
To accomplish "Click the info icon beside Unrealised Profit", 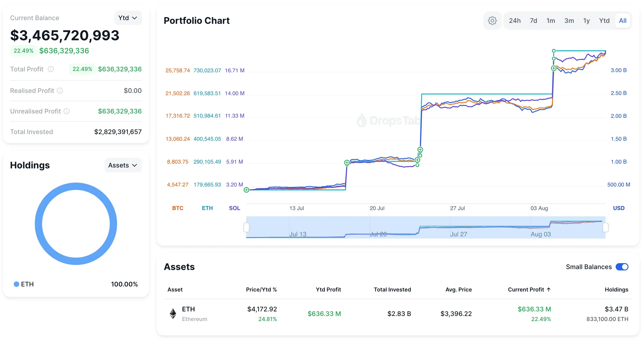I will (67, 111).
